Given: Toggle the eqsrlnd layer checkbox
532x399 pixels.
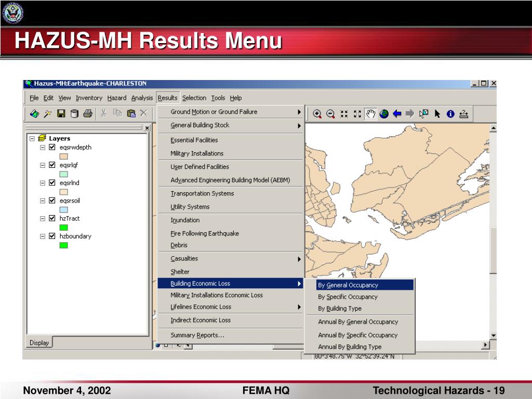Looking at the screenshot, I should click(52, 182).
